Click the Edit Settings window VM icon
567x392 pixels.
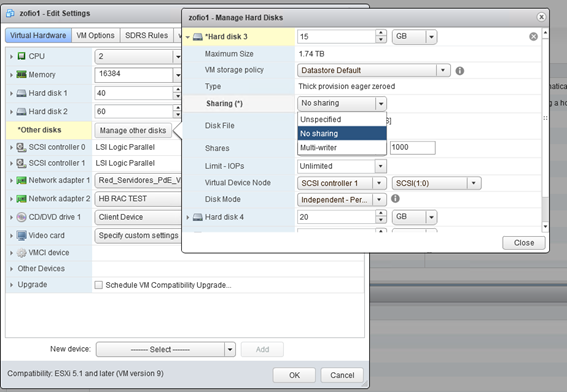[x=10, y=13]
